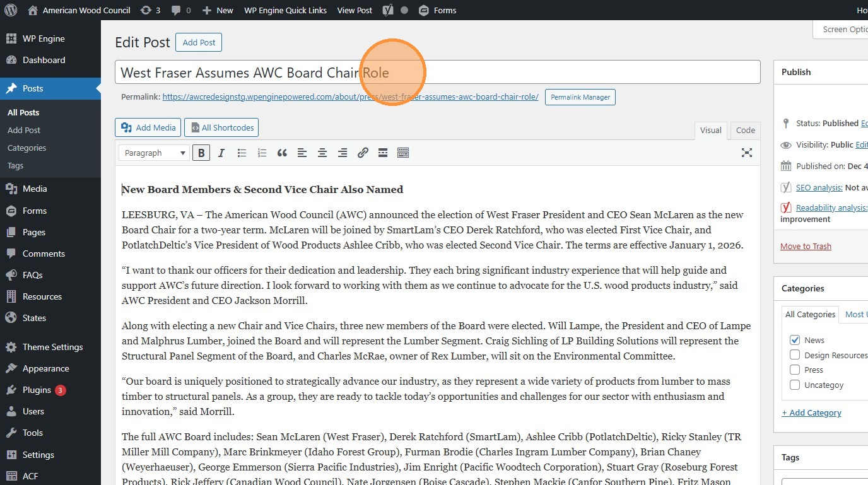The image size is (868, 485).
Task: Open Dashboard in the sidebar
Action: point(50,60)
